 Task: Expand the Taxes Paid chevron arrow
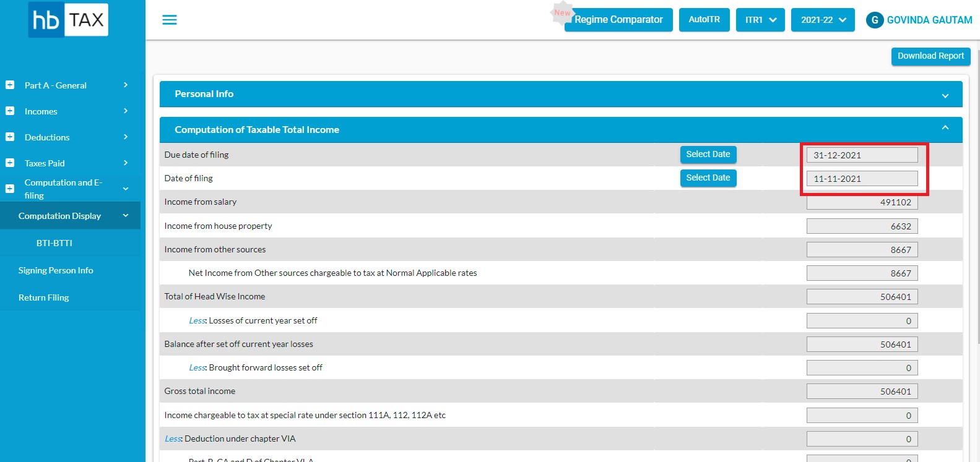(x=126, y=163)
